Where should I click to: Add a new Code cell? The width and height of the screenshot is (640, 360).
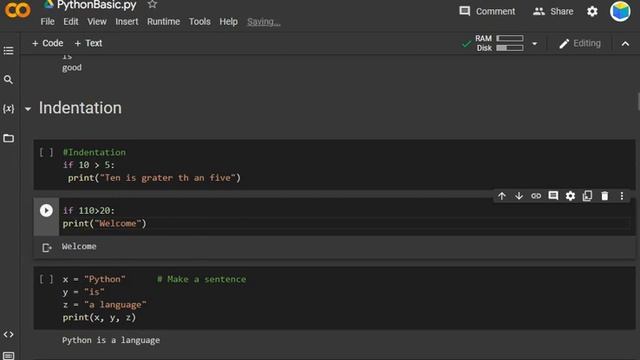47,43
